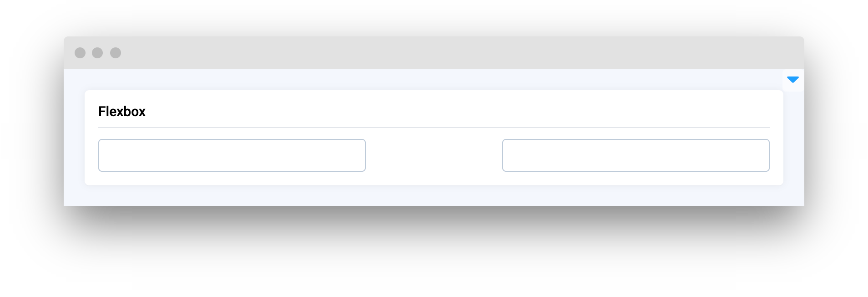Click the rightmost traffic-light circle
Screen dimensions: 868x297
coord(116,53)
